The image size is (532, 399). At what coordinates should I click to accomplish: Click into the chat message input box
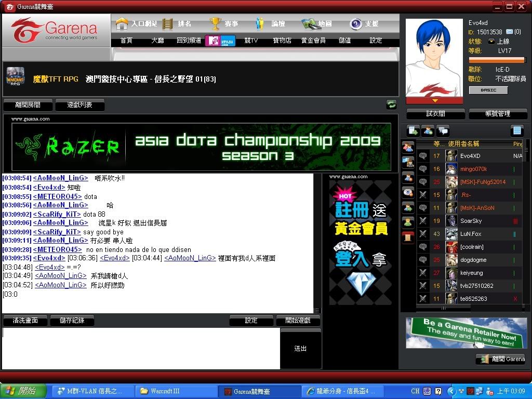[x=141, y=348]
